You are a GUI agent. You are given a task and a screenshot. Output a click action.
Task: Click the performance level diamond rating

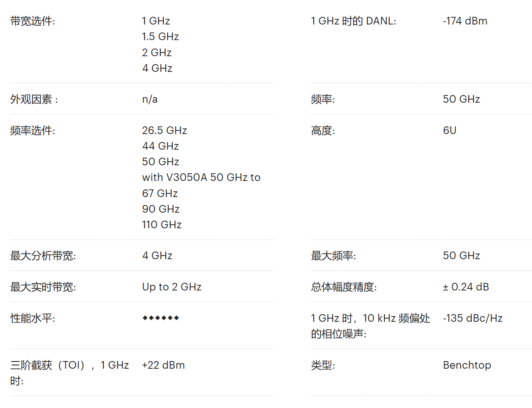tap(160, 318)
